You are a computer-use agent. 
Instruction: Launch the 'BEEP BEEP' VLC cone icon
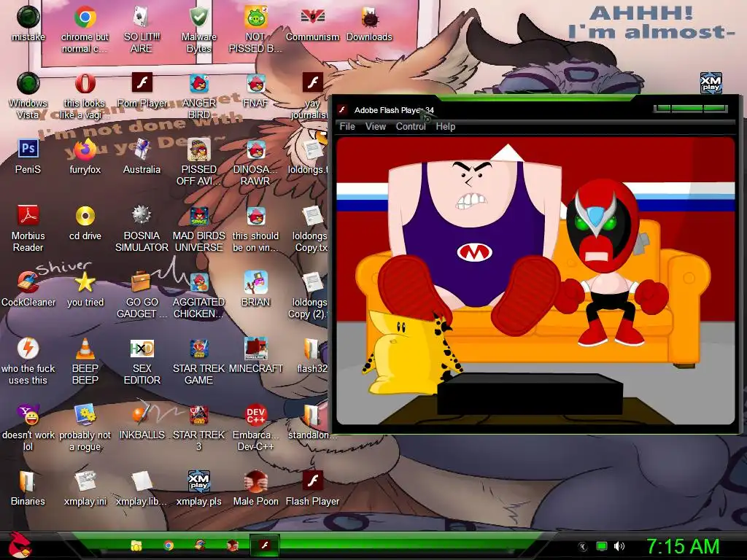pyautogui.click(x=85, y=362)
